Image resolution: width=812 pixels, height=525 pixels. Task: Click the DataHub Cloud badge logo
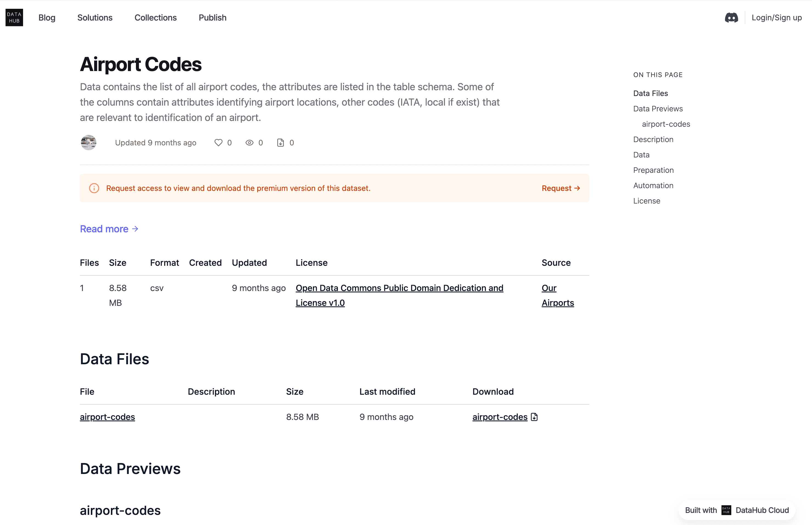726,510
